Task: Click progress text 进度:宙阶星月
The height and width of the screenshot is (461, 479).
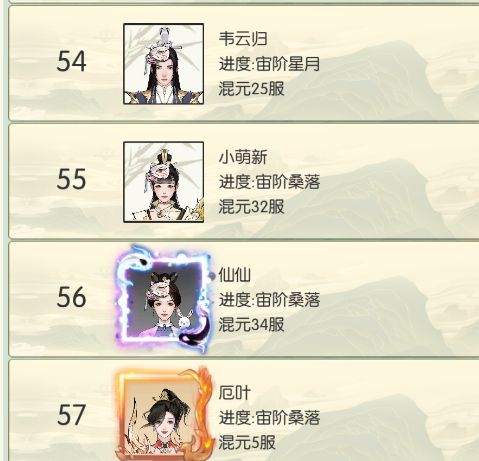Action: point(269,64)
